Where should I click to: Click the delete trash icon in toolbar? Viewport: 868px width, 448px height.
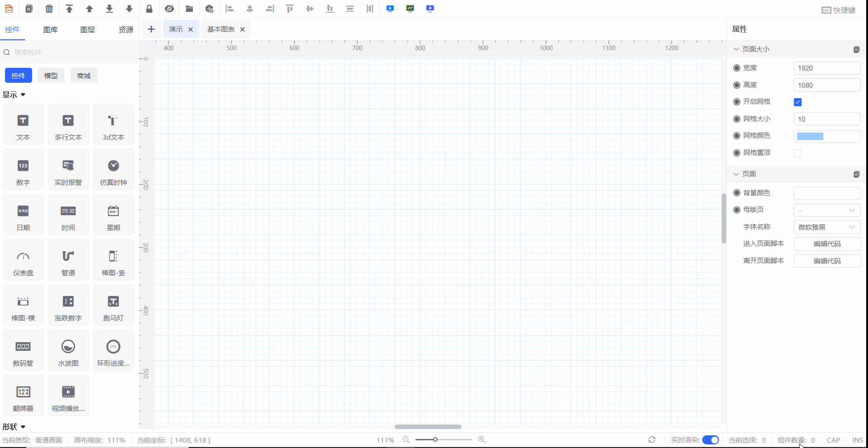tap(49, 9)
